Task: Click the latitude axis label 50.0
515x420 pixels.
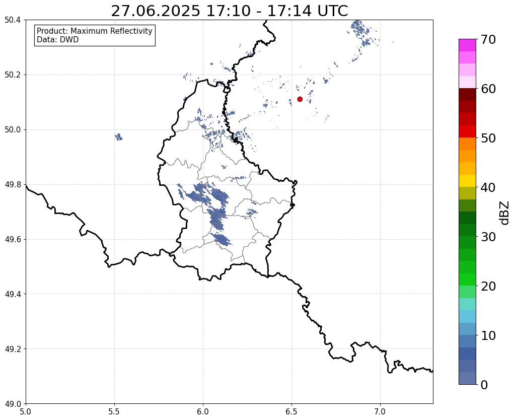Action: [x=13, y=129]
